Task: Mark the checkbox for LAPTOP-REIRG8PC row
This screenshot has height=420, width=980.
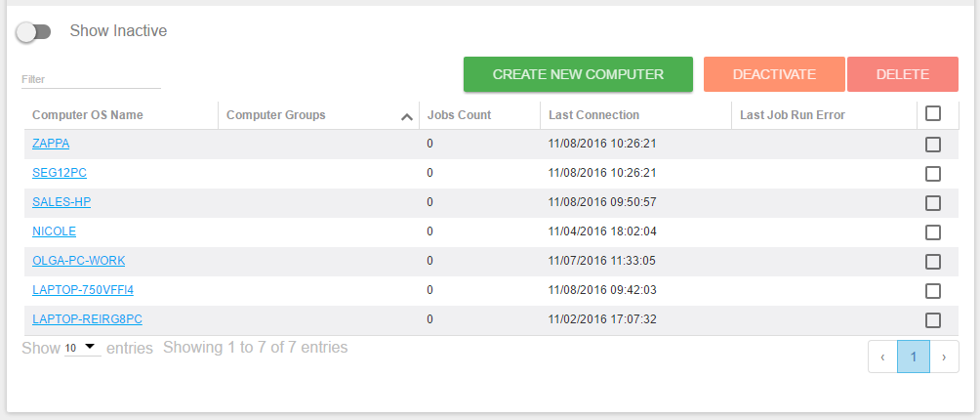Action: [x=932, y=320]
